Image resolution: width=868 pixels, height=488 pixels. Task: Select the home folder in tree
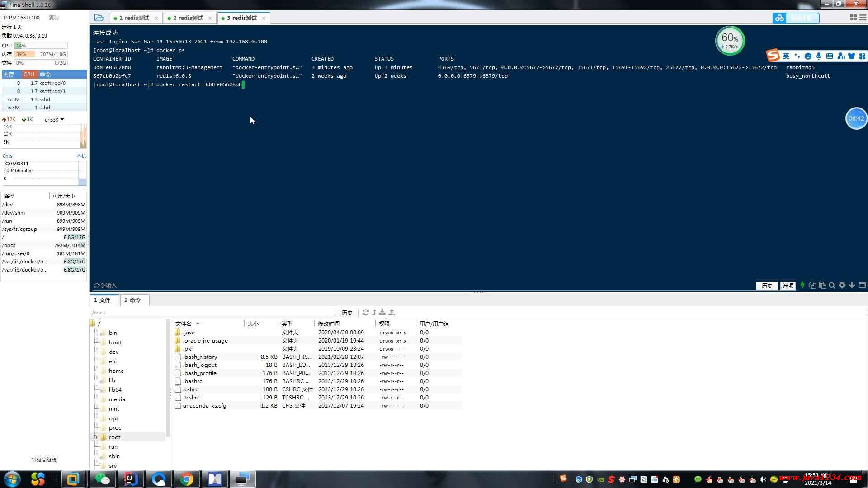point(116,371)
